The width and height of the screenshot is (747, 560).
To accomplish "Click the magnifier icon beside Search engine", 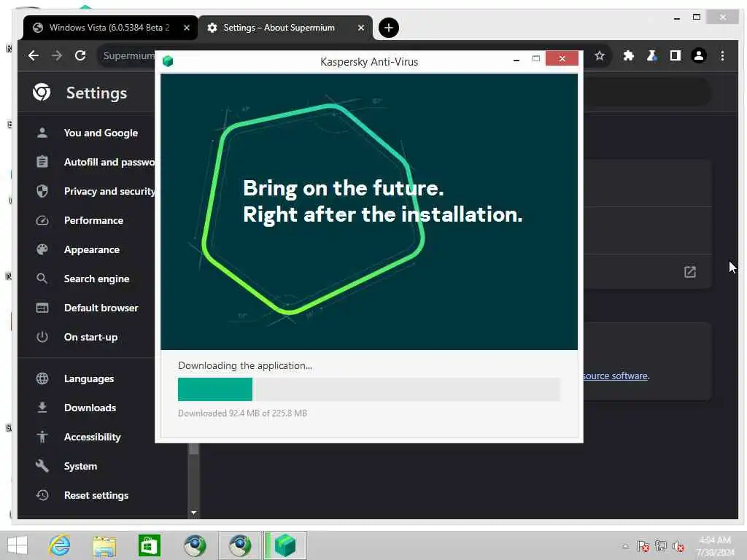I will click(x=42, y=279).
